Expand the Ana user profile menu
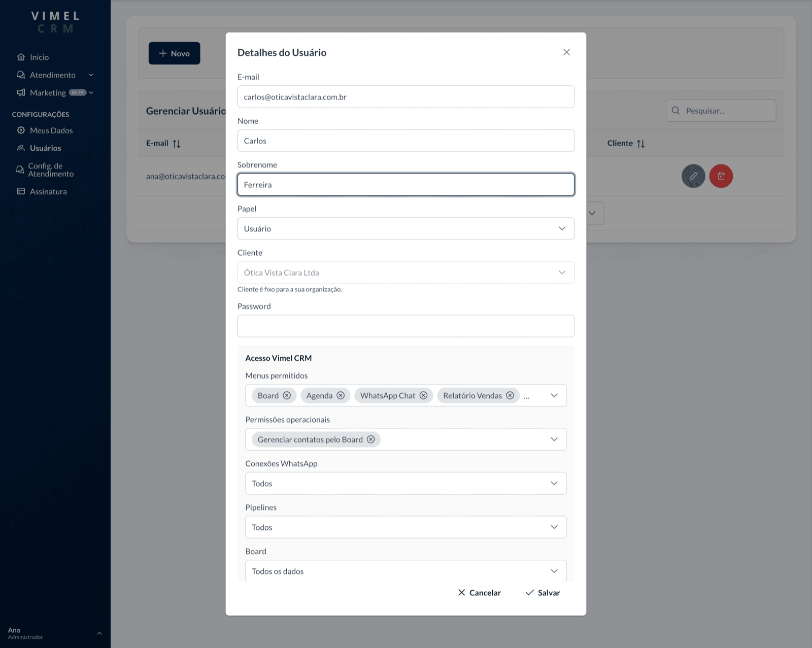This screenshot has height=648, width=812. (99, 633)
